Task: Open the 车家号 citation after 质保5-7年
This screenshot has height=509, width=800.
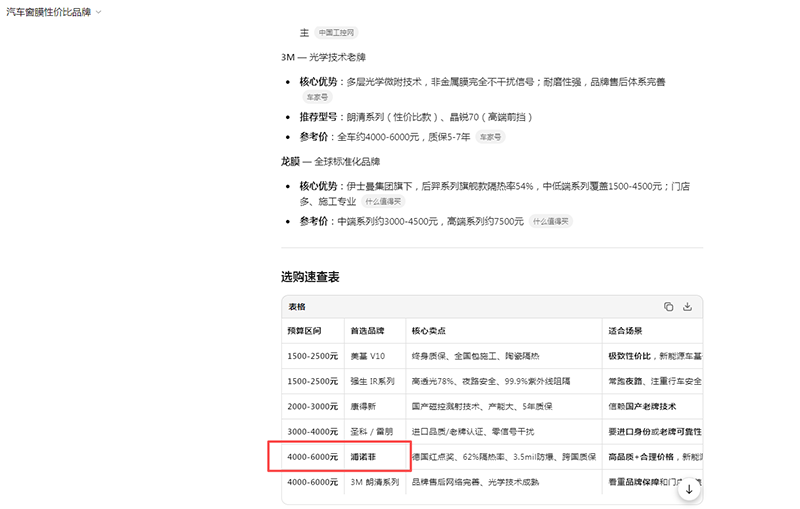Action: click(x=490, y=137)
